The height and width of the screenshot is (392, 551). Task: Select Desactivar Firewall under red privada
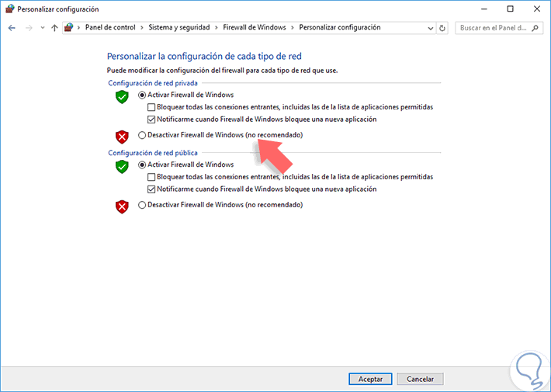pyautogui.click(x=142, y=135)
